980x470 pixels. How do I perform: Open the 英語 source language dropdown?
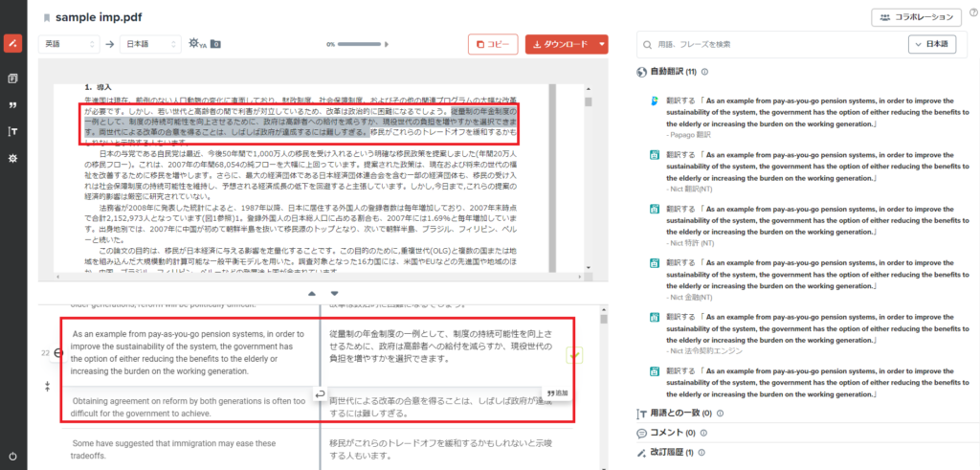coord(70,44)
